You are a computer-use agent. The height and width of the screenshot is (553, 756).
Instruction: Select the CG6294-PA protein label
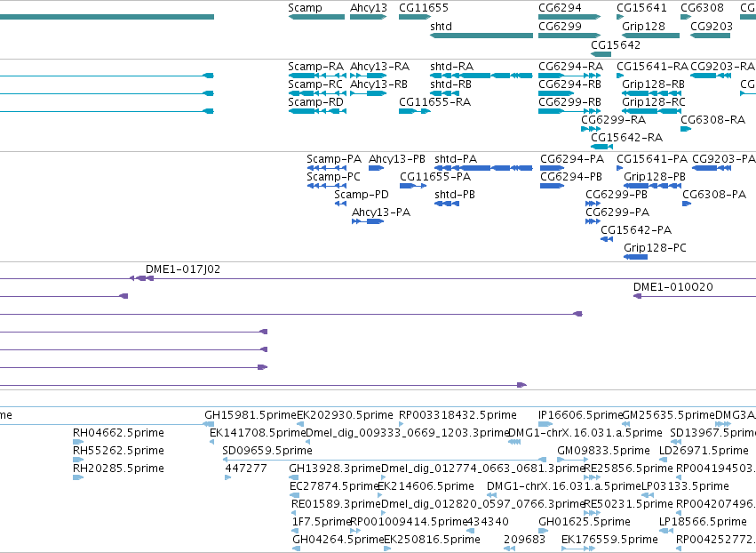(x=572, y=159)
